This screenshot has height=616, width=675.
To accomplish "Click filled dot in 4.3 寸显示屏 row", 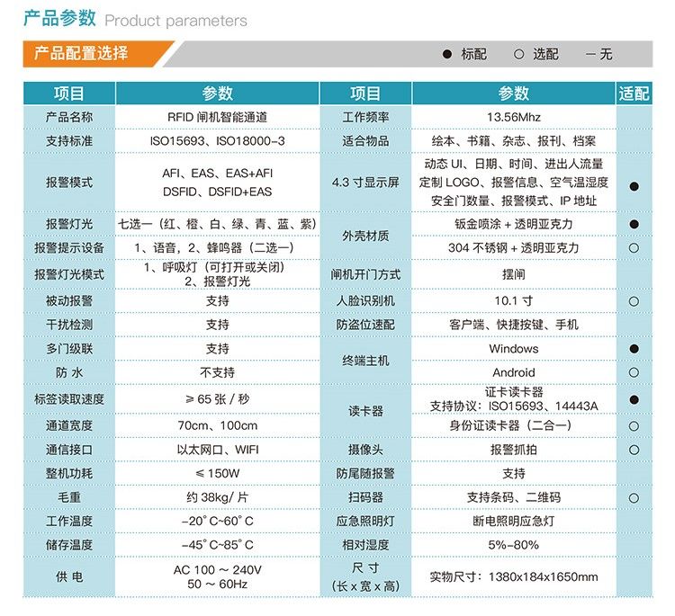I will pos(634,186).
